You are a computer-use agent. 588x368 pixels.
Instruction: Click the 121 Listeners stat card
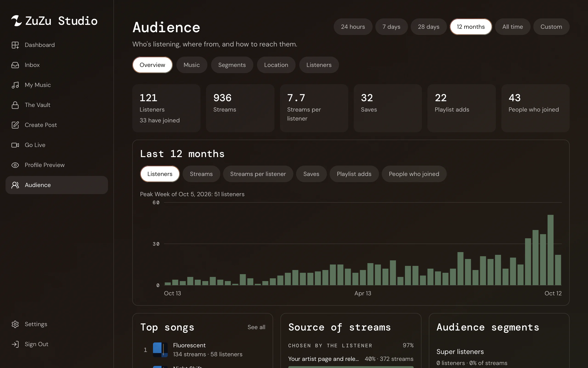pos(167,108)
